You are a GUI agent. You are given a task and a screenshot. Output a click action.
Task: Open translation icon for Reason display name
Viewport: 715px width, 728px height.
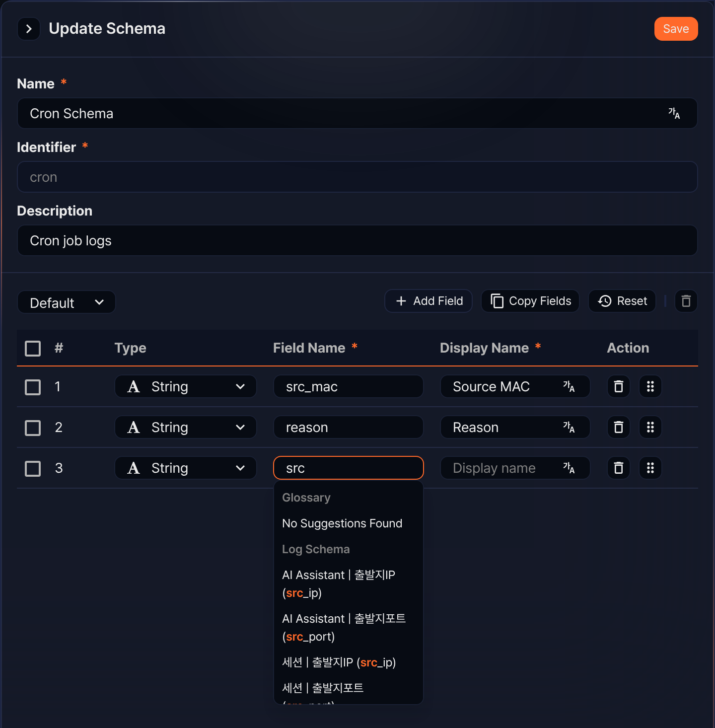point(569,427)
